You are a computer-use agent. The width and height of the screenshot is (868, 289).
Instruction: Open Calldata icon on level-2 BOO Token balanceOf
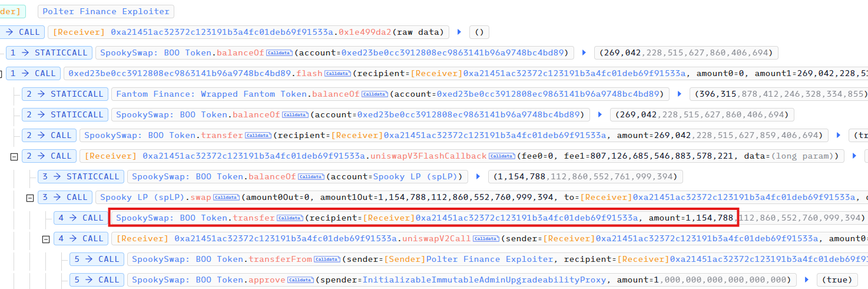[x=296, y=114]
